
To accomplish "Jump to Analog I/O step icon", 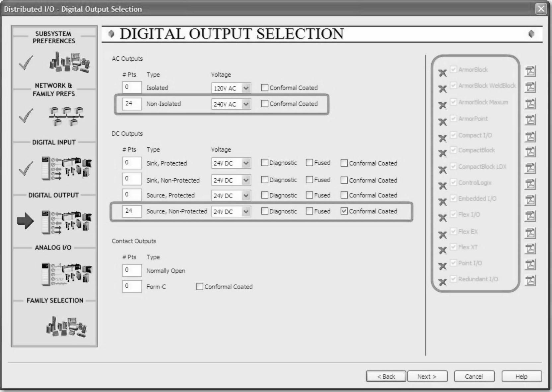I will (66, 274).
